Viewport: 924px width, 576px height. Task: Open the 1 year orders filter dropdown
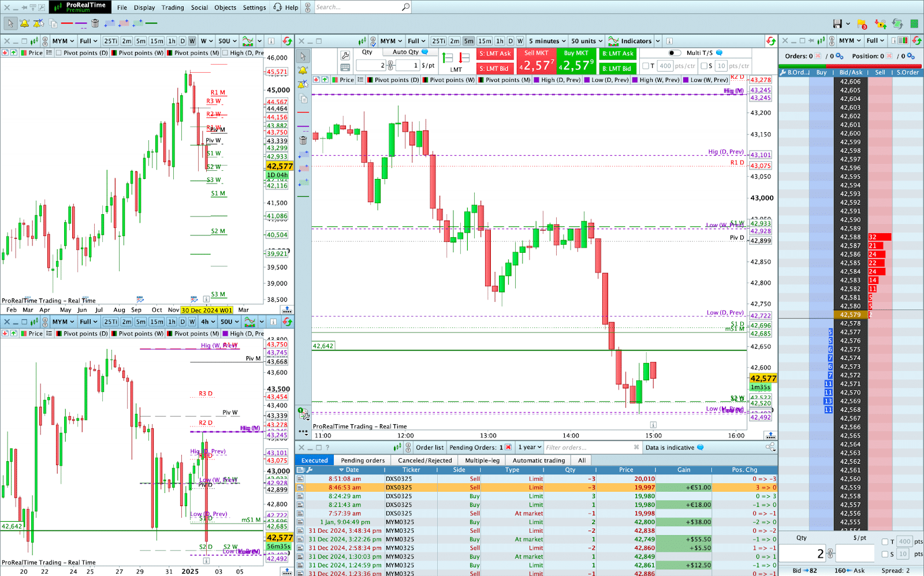(529, 447)
